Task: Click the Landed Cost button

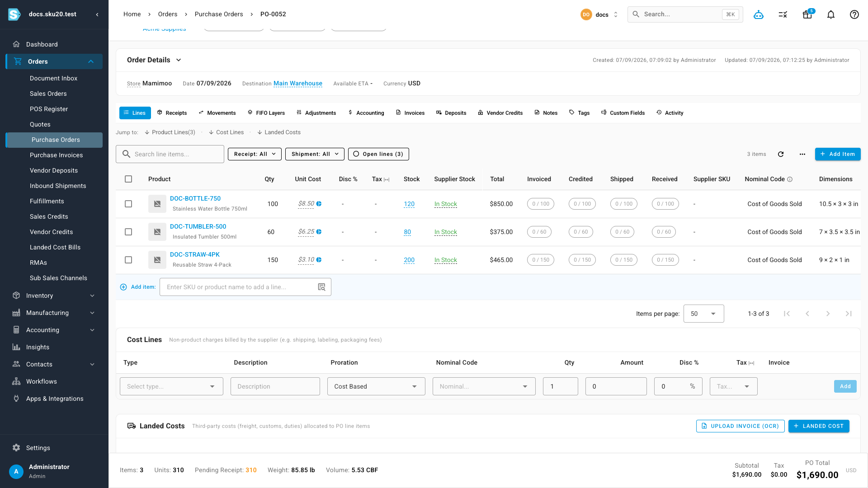Action: click(x=819, y=426)
